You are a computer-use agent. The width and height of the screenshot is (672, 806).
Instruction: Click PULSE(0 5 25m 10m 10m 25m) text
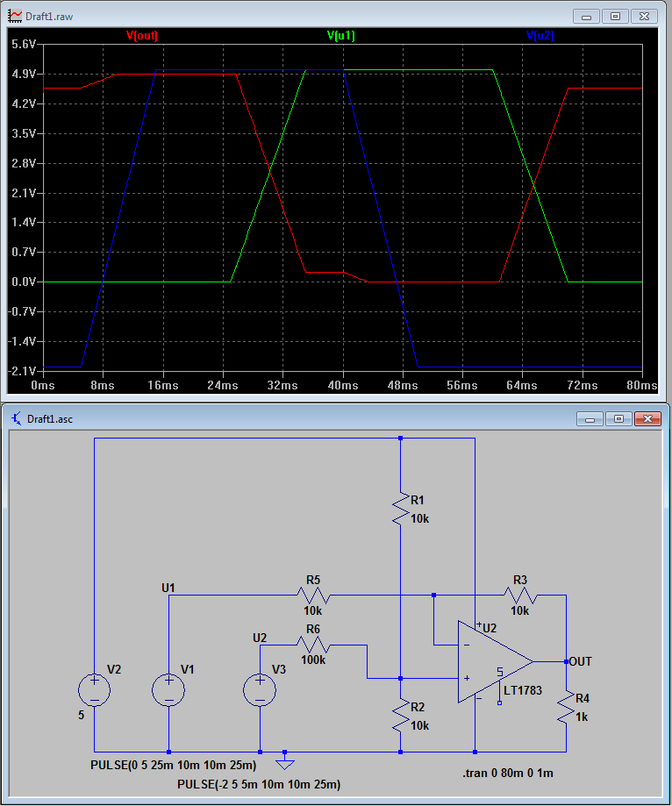(174, 765)
